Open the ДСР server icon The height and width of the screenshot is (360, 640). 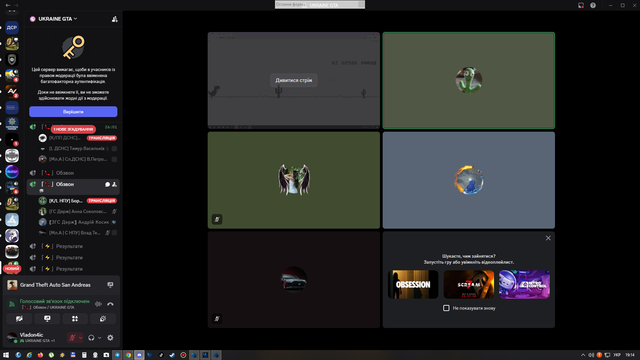[12, 27]
